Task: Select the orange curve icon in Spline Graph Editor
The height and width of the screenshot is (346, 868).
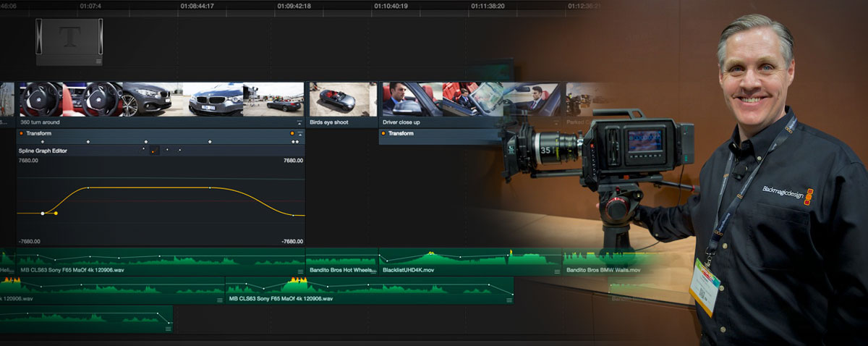Action: click(153, 151)
